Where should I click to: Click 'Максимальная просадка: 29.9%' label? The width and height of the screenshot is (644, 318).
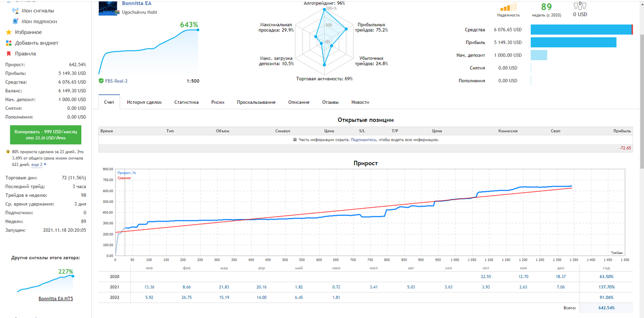click(x=277, y=27)
